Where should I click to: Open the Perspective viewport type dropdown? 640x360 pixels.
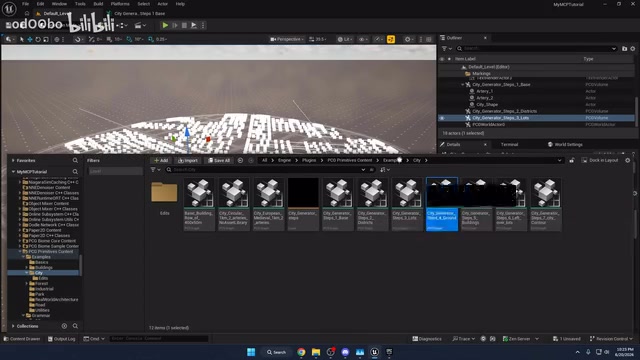(287, 39)
